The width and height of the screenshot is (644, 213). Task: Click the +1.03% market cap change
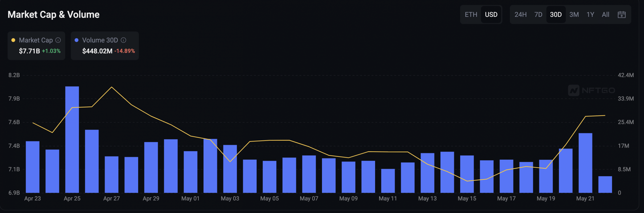[51, 51]
